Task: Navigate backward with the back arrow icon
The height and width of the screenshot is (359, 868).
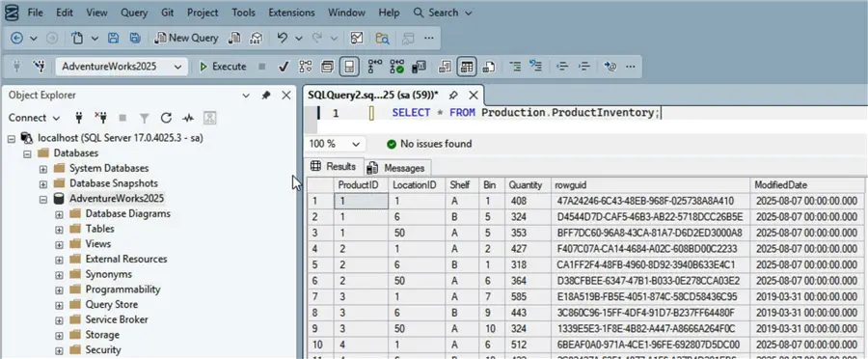Action: click(x=16, y=39)
